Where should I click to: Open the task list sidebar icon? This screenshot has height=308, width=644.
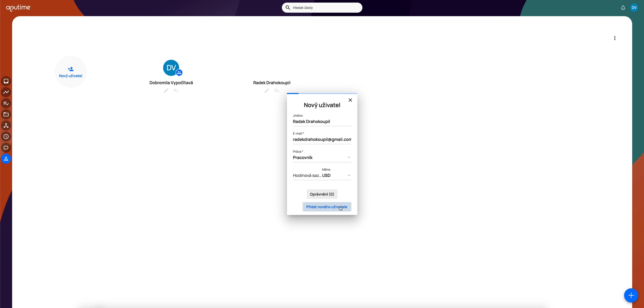(x=6, y=103)
